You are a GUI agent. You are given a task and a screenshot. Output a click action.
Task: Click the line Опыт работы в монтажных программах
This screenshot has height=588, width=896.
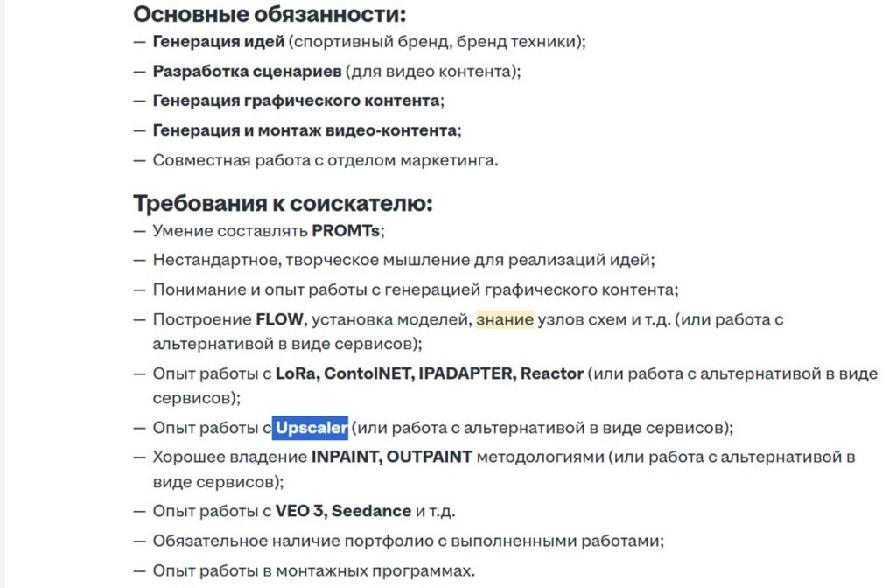(x=314, y=570)
